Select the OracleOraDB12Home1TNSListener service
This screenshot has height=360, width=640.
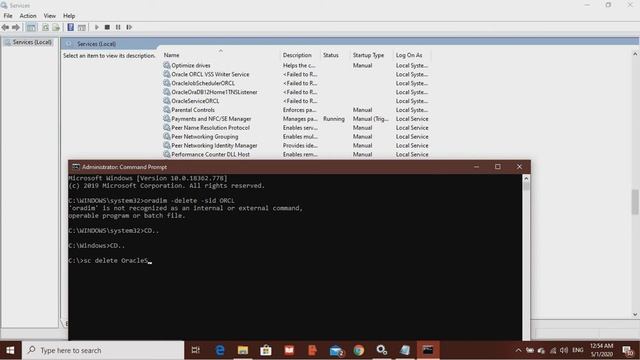[x=214, y=92]
